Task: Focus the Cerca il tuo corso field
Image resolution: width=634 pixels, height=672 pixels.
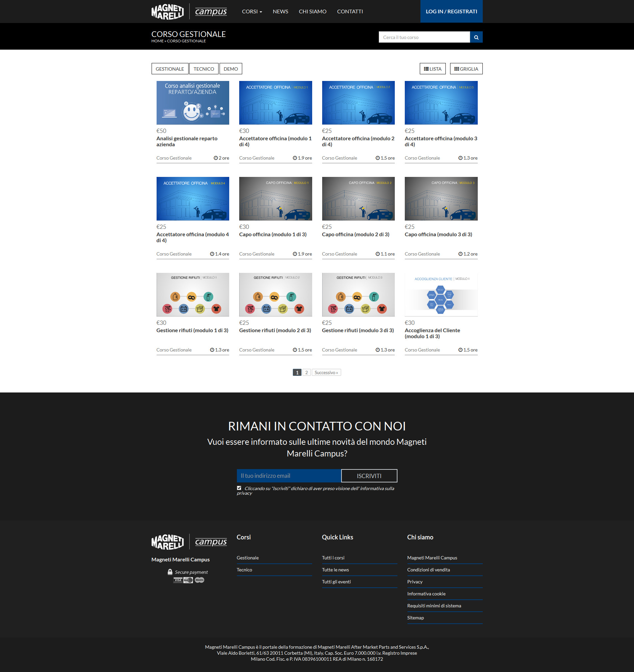Action: click(424, 37)
